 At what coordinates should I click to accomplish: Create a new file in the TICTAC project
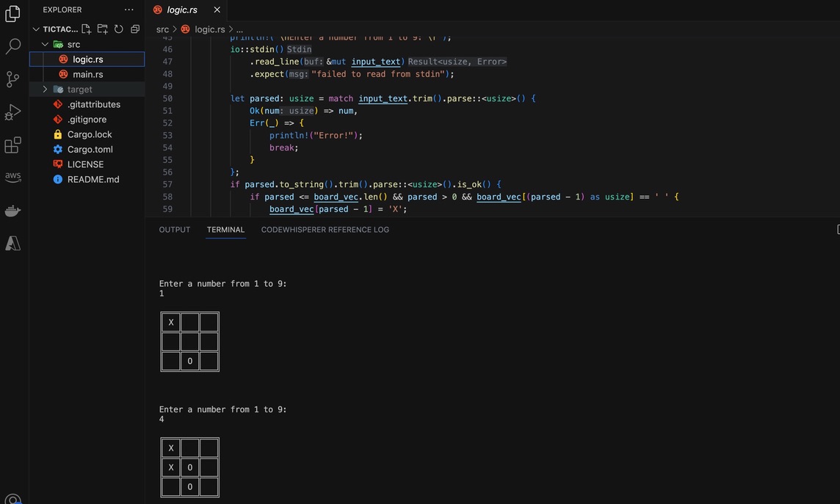coord(86,29)
